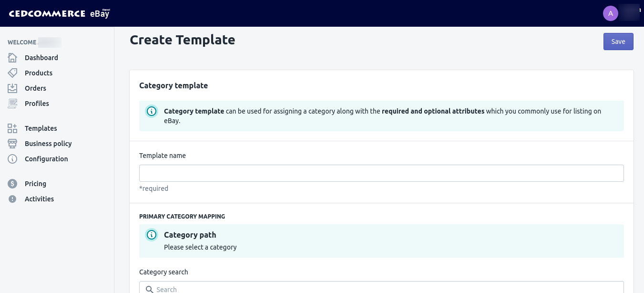Open the Pricing section
Viewport: 644px width, 293px height.
(x=35, y=184)
